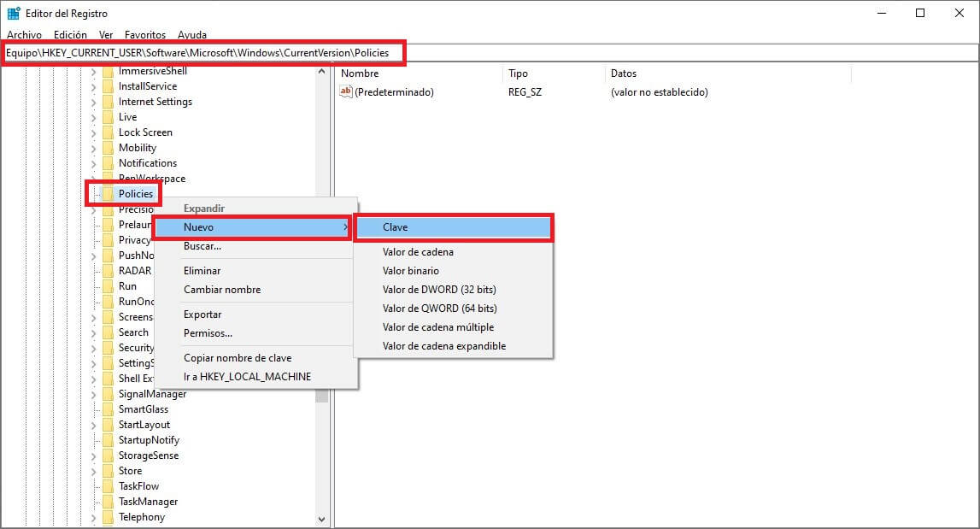Click the Live folder icon
980x529 pixels.
pos(108,117)
